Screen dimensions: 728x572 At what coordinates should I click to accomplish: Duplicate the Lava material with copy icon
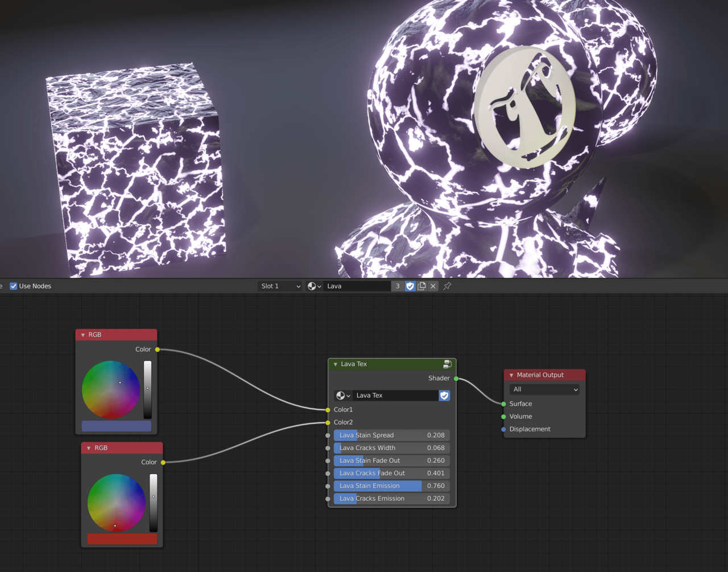(x=421, y=286)
